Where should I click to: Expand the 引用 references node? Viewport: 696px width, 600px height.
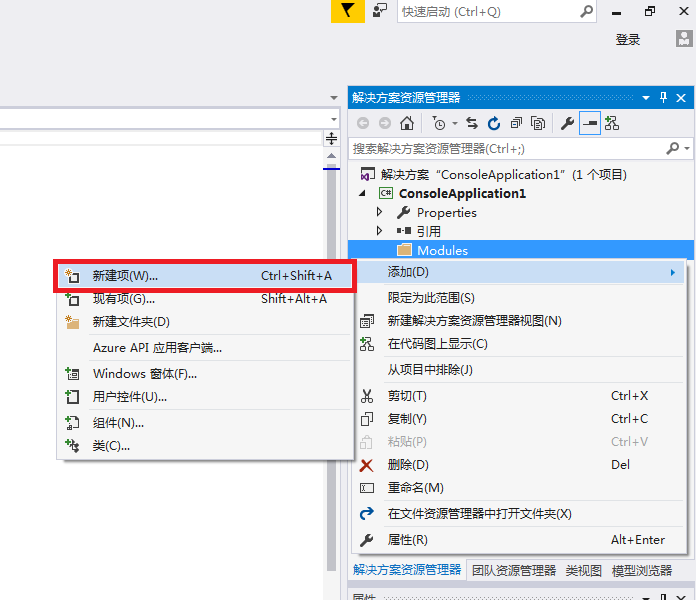click(x=379, y=230)
